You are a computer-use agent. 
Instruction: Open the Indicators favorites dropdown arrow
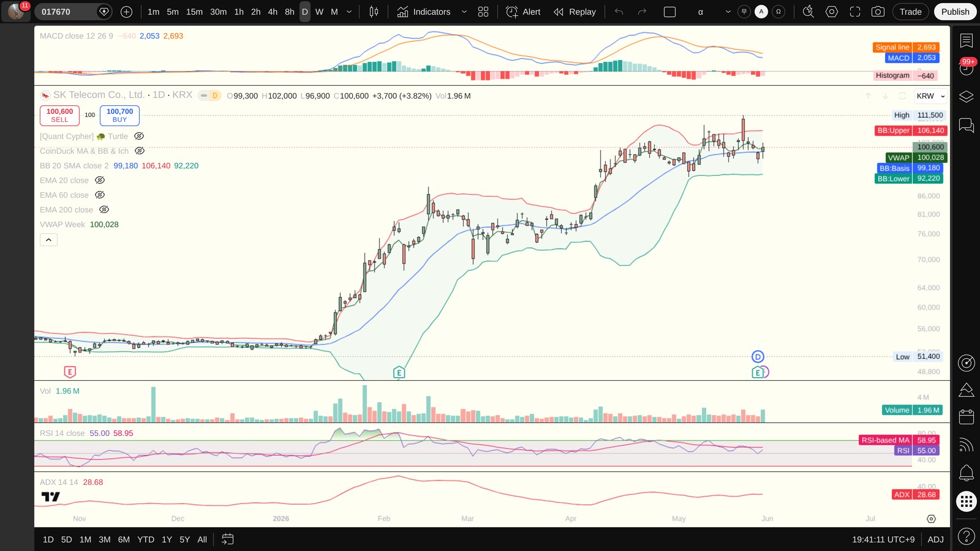[x=464, y=12]
